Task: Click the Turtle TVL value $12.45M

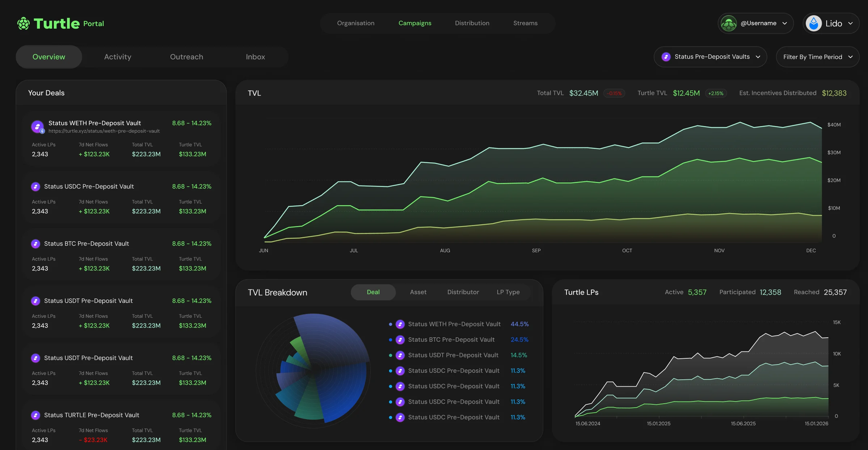Action: [686, 93]
